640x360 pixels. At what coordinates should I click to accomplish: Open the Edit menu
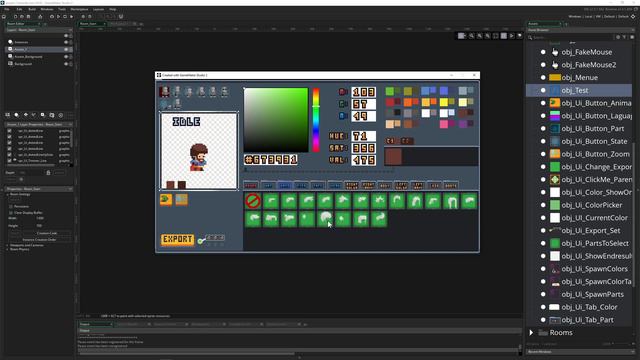click(x=19, y=9)
